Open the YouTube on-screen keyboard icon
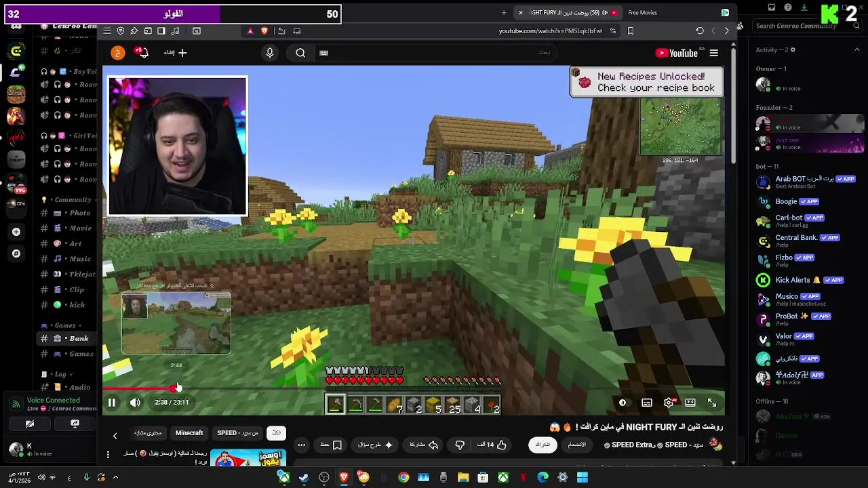The width and height of the screenshot is (868, 488). (x=323, y=53)
